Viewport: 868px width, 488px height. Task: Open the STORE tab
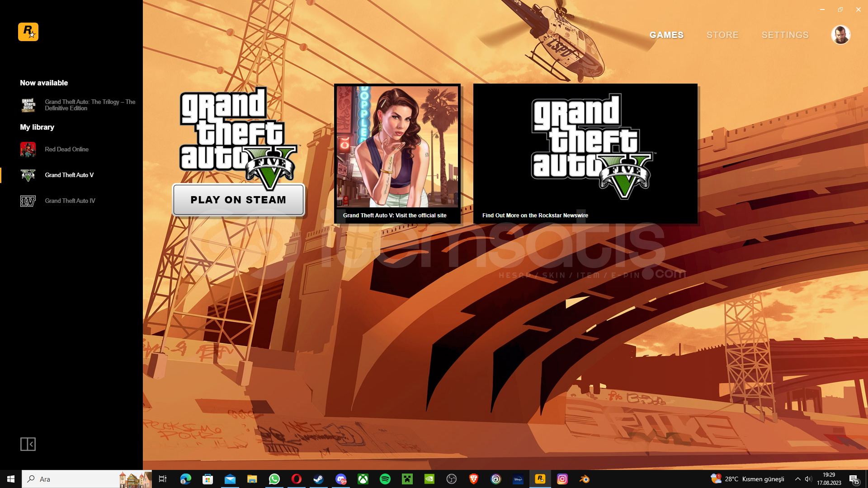(x=722, y=35)
